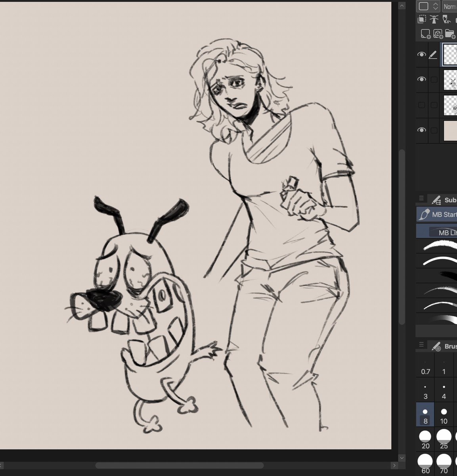The width and height of the screenshot is (457, 476).
Task: Open the Brush Size panel menu
Action: coord(421,345)
